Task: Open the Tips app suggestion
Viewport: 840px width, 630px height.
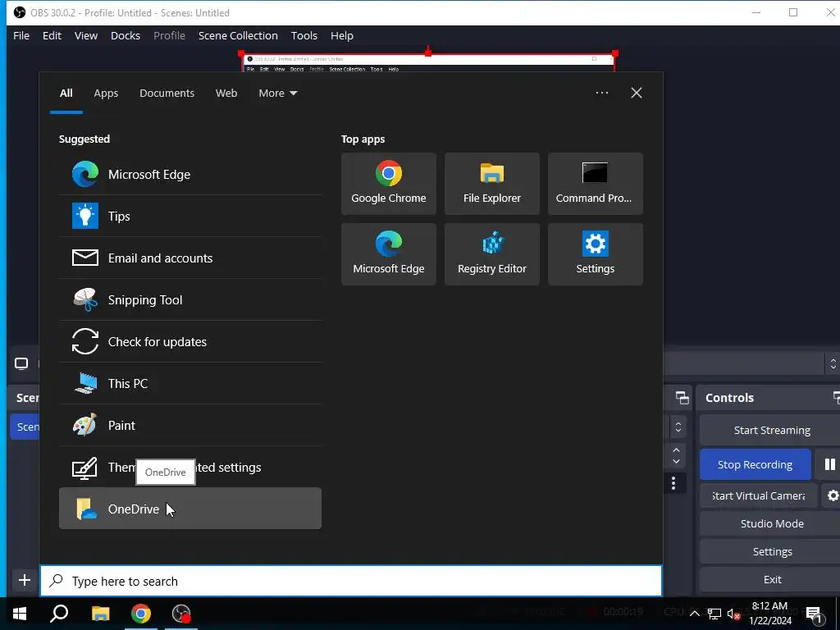Action: tap(190, 216)
